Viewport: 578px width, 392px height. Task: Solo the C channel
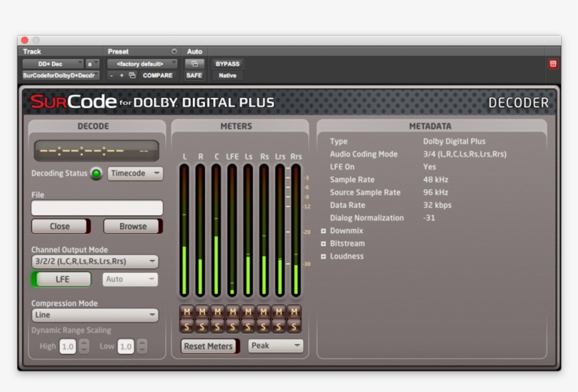[218, 326]
